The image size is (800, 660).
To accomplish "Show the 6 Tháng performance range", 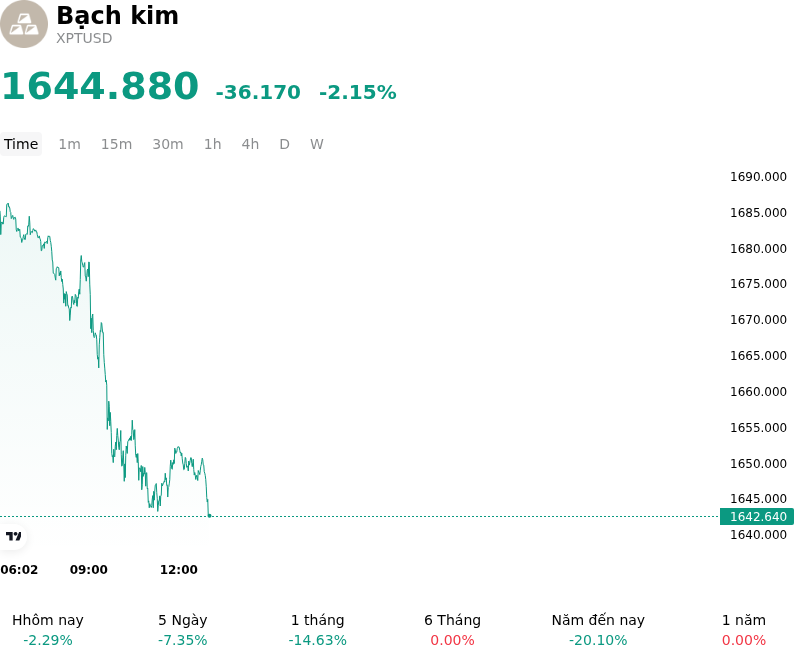I will (453, 630).
